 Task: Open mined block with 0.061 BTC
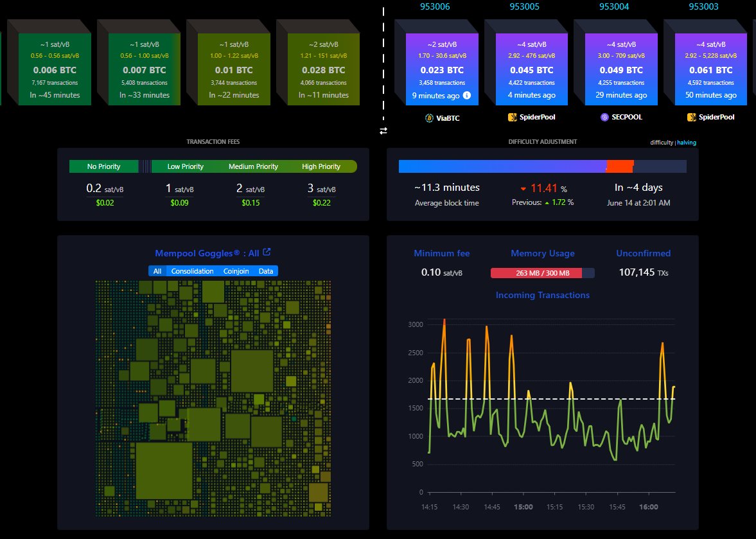pos(710,69)
